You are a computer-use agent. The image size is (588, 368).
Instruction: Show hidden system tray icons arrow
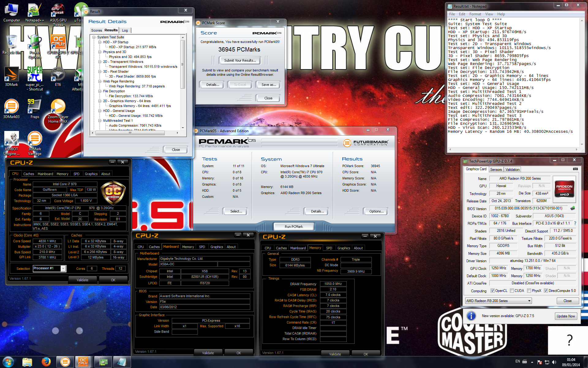[532, 362]
